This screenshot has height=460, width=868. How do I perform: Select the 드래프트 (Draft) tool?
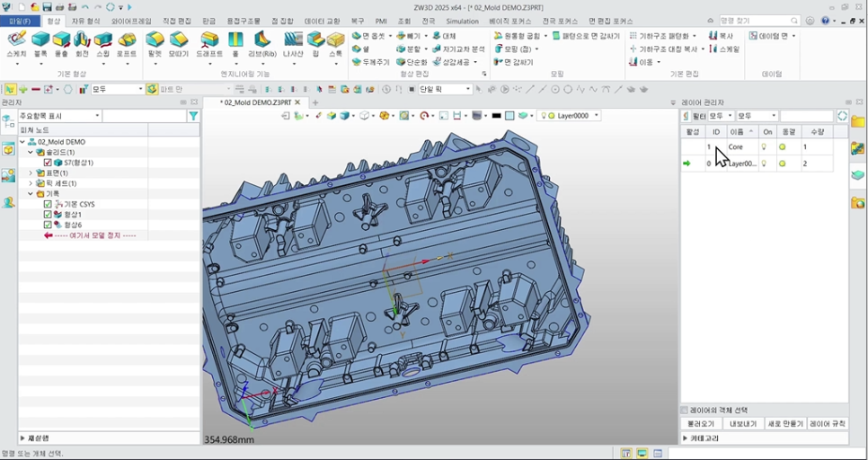click(x=209, y=40)
